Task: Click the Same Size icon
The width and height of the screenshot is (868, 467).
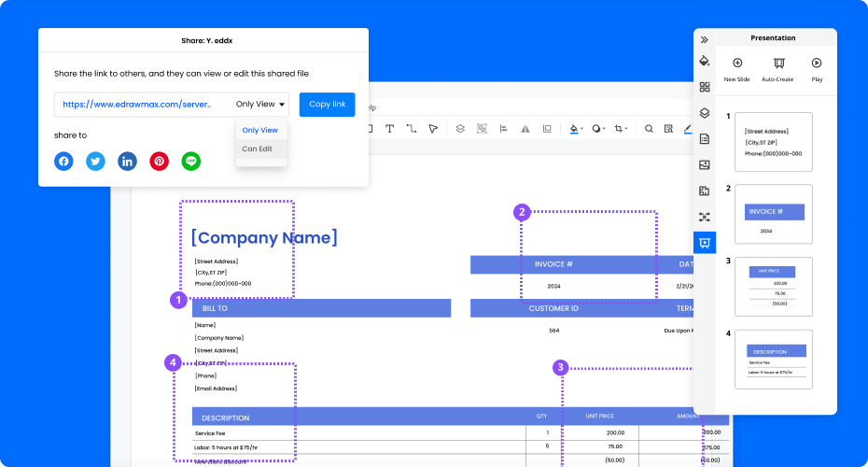Action: (x=547, y=129)
